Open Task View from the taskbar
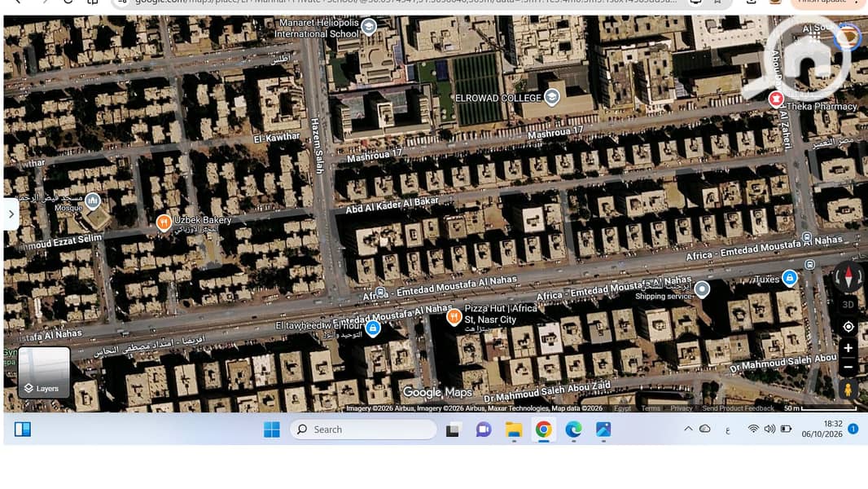Screen dimensions: 868x489 (453, 430)
